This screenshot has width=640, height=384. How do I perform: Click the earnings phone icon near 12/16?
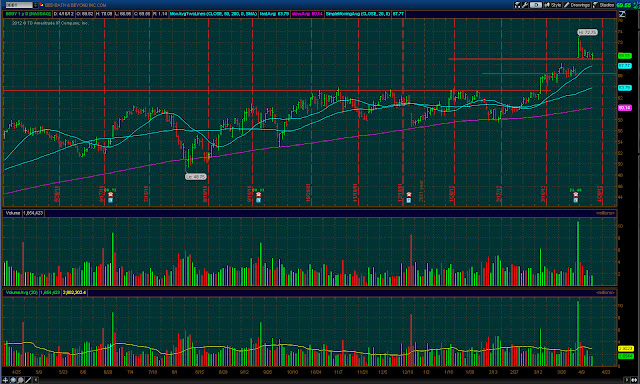tap(409, 195)
